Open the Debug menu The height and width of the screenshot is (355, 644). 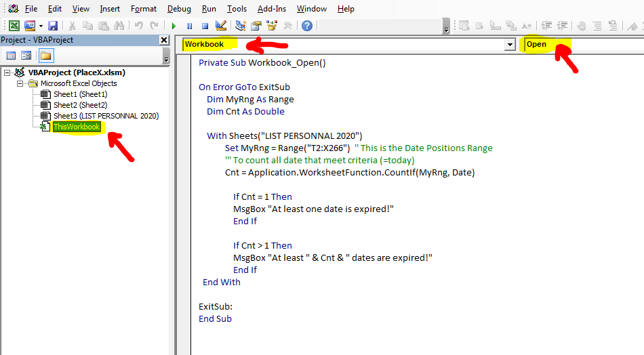[179, 9]
